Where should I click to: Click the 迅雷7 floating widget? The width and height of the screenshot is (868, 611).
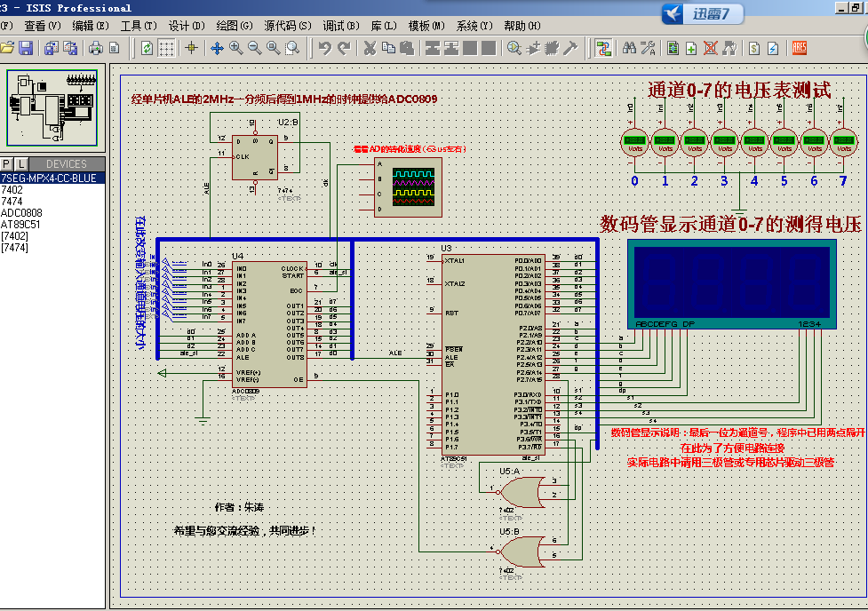coord(703,13)
